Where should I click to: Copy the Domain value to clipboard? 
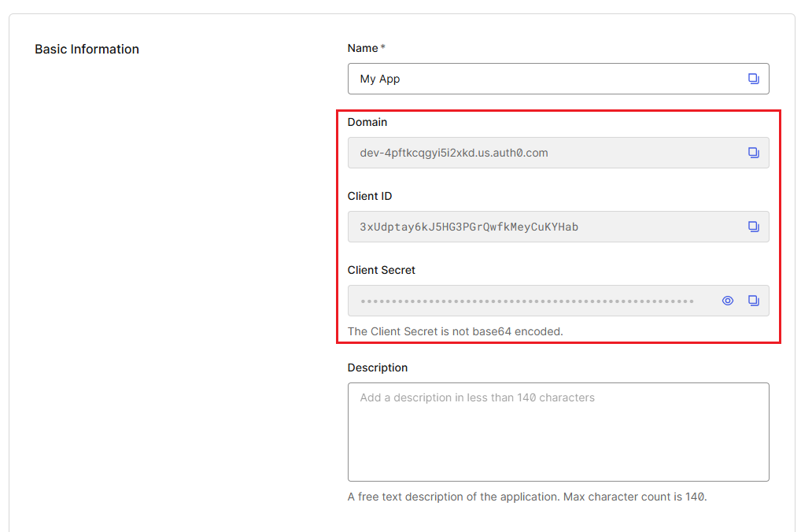click(753, 153)
